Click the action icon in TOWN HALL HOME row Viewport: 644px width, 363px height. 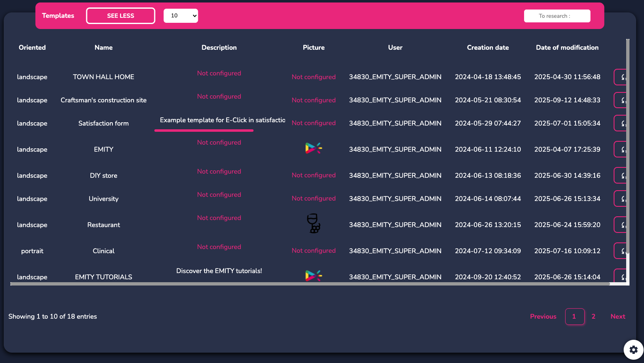[622, 77]
